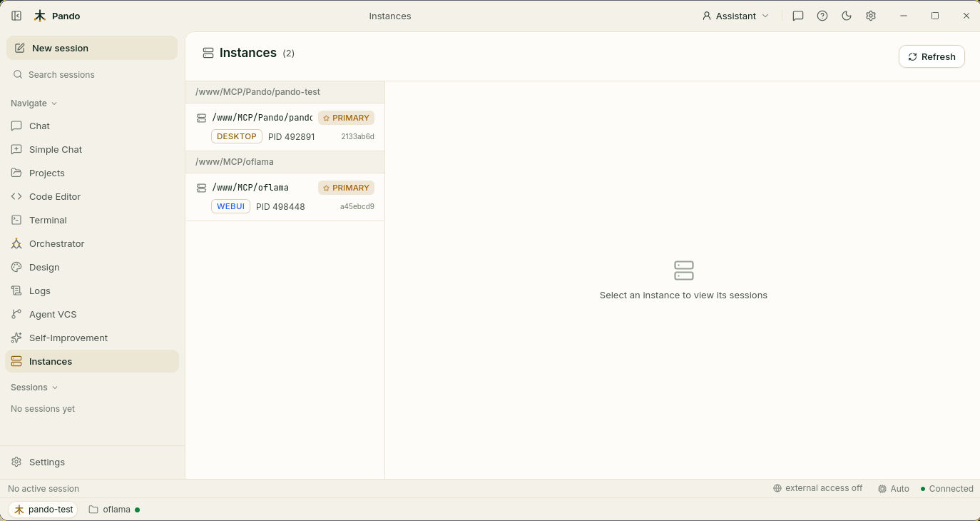Image resolution: width=980 pixels, height=521 pixels.
Task: Click hash a45ebcd9
Action: 357,206
